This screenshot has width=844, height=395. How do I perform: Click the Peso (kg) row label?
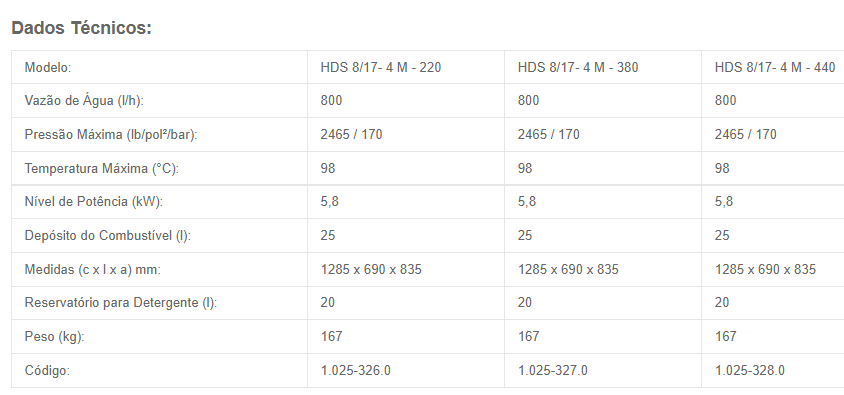tap(54, 336)
